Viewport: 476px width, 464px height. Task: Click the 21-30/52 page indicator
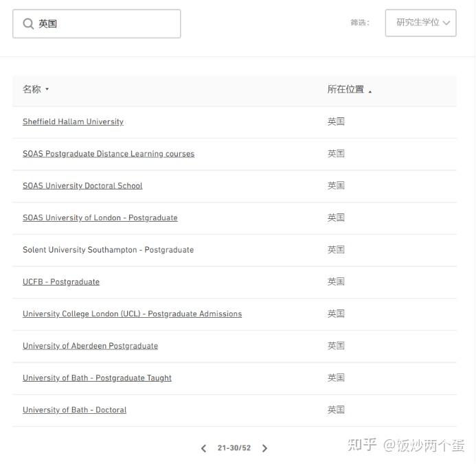point(234,448)
